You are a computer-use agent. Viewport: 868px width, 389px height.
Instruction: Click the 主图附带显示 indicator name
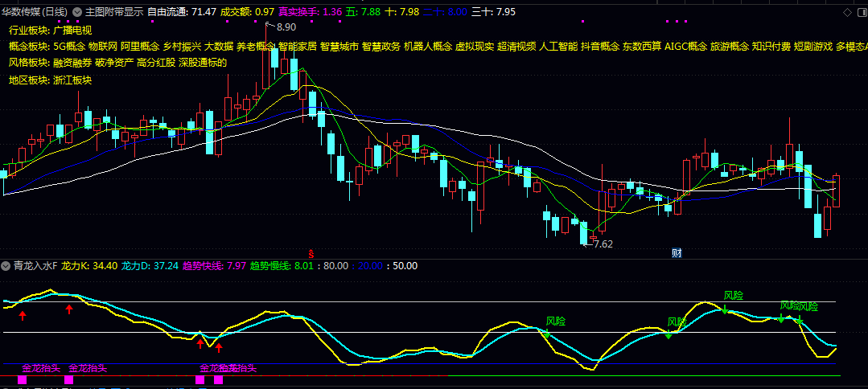[x=114, y=11]
